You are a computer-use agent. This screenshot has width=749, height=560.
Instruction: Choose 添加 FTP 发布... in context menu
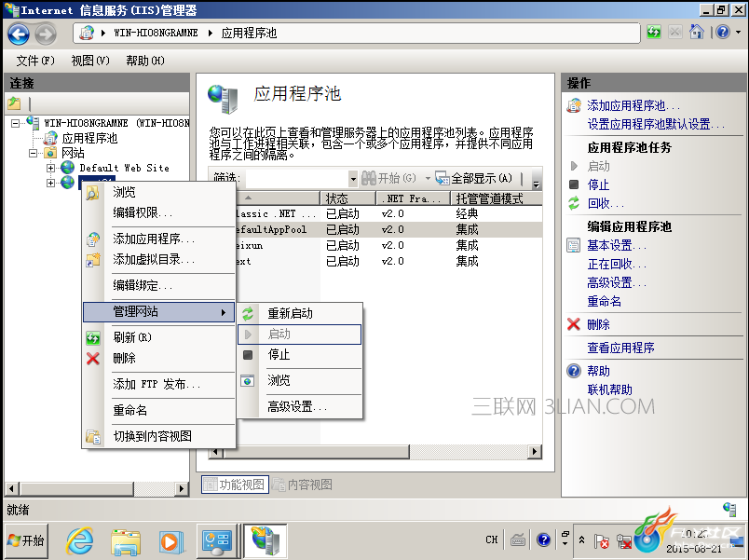(159, 384)
